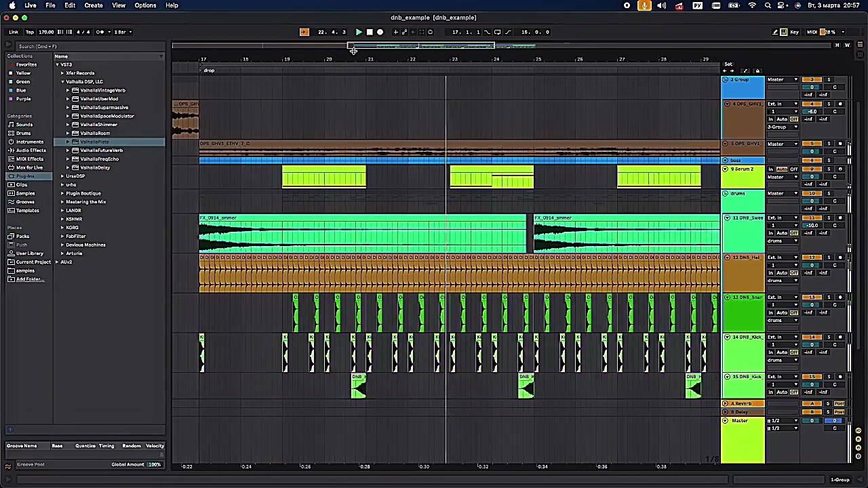868x488 pixels.
Task: Unfold the 3 Group track
Action: pos(726,80)
